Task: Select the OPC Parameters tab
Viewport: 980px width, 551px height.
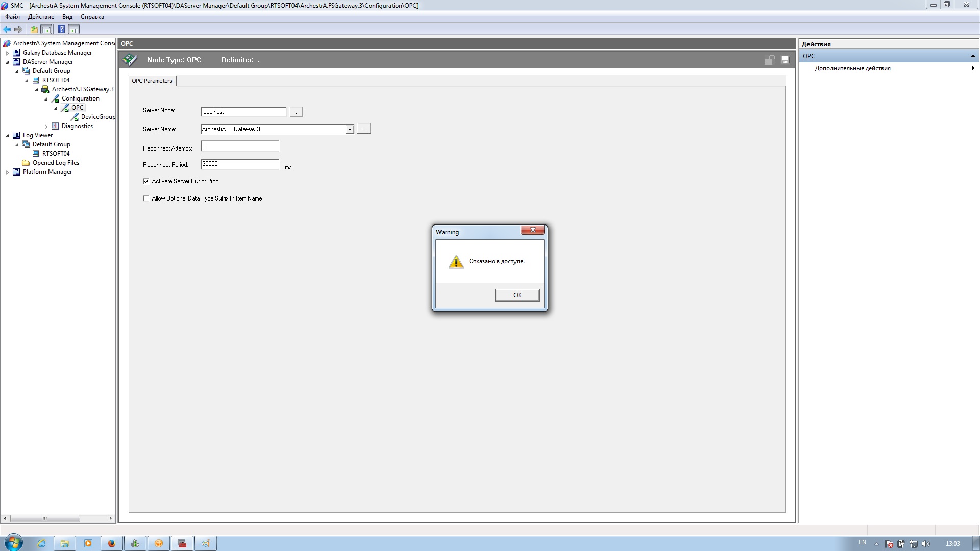Action: (x=152, y=81)
